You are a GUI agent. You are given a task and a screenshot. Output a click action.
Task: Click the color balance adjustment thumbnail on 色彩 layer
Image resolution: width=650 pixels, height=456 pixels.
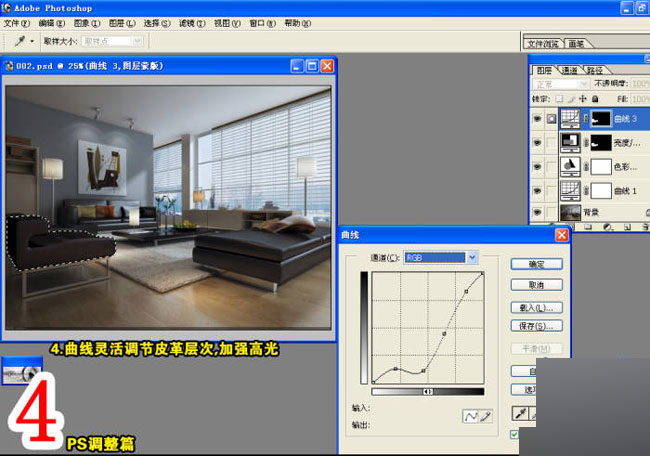click(570, 167)
